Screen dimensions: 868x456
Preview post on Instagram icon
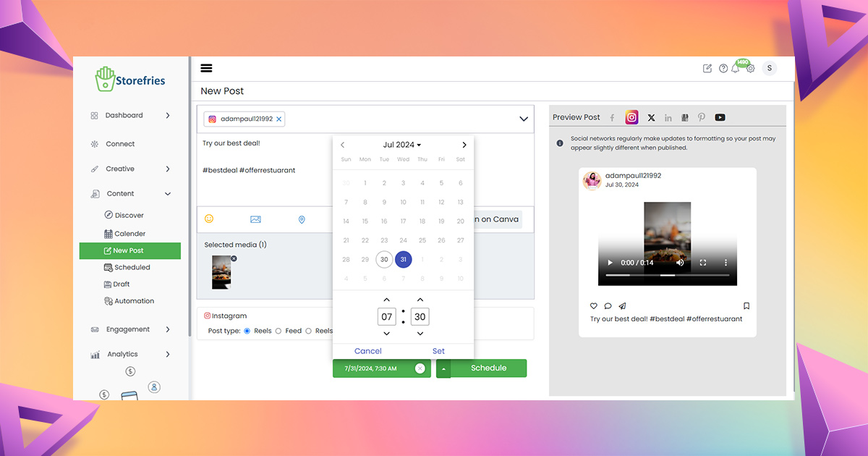[x=631, y=117]
